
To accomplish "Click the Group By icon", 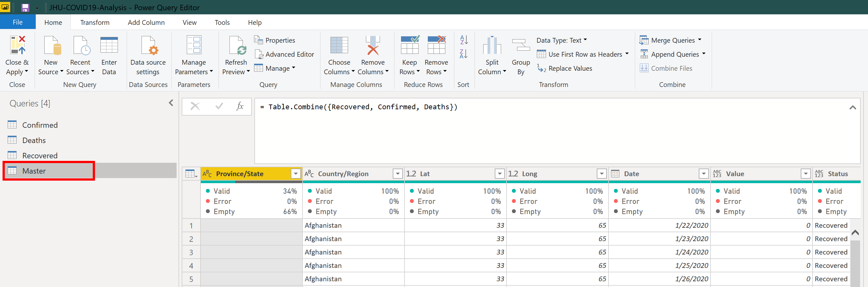I will [521, 45].
